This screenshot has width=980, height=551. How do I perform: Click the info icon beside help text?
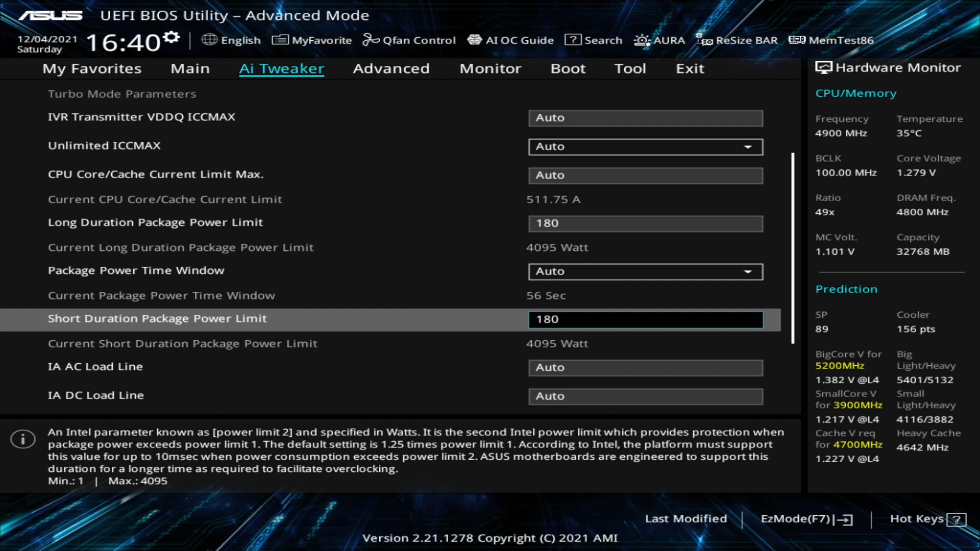pos(23,439)
